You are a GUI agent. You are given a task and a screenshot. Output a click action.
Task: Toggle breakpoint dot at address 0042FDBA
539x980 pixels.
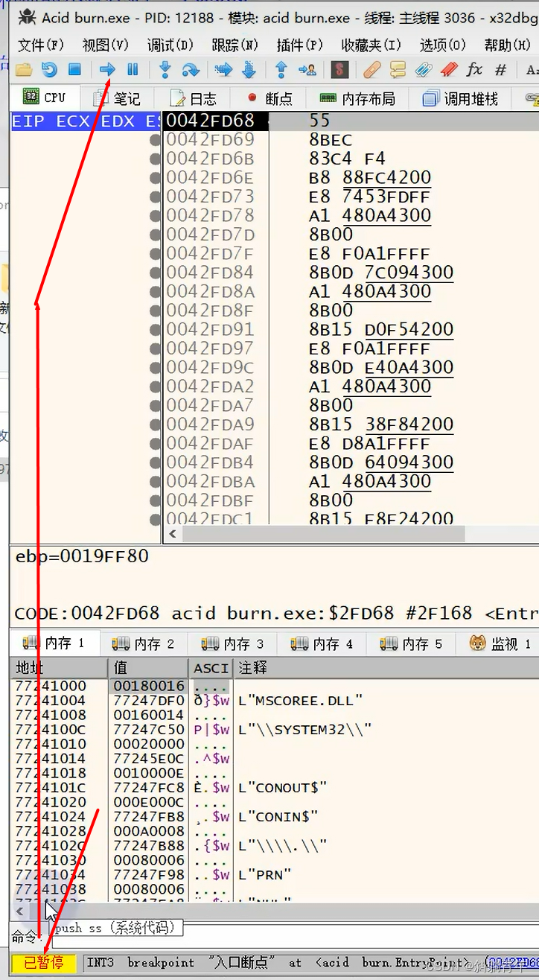pyautogui.click(x=155, y=481)
